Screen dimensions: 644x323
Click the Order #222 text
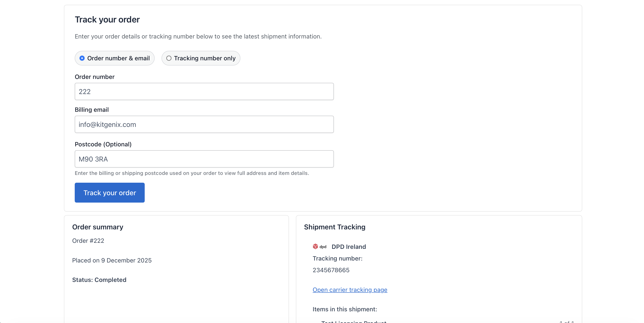click(x=88, y=241)
